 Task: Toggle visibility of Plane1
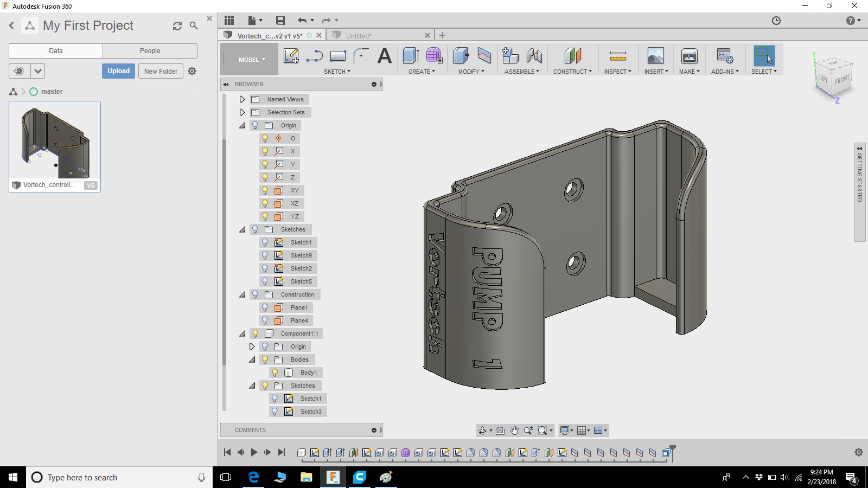[265, 307]
